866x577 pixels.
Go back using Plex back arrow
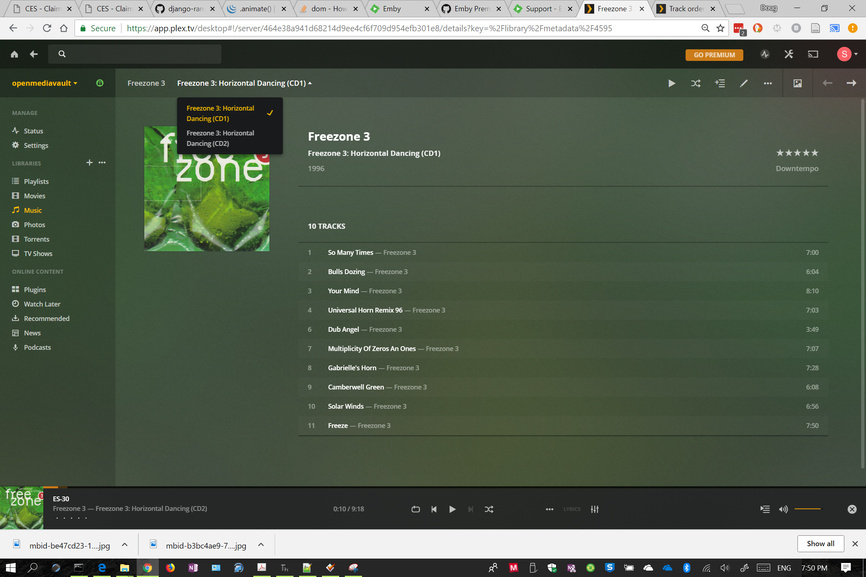point(34,54)
